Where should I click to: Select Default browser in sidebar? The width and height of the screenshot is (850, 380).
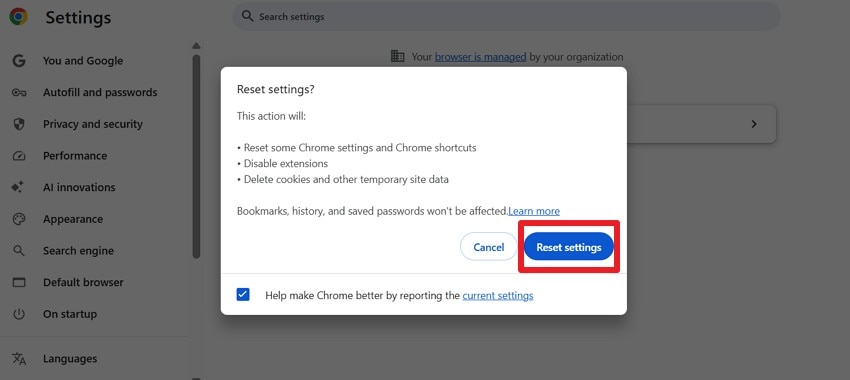(83, 282)
